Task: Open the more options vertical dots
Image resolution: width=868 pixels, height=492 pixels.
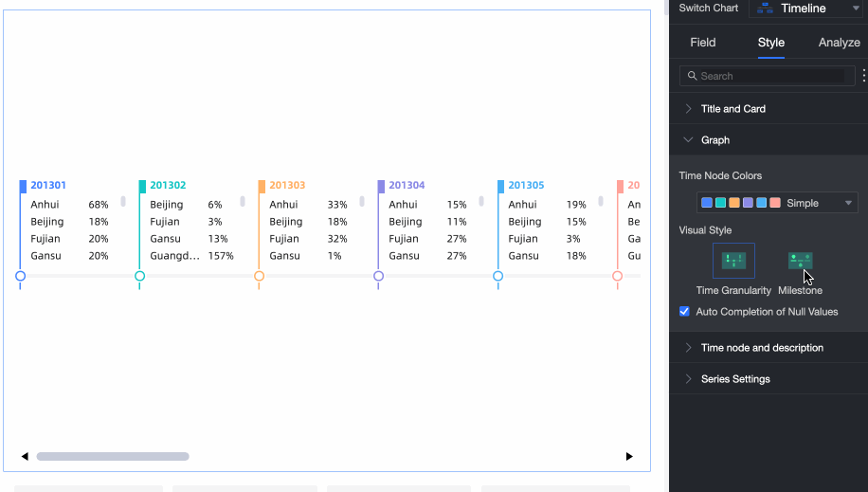Action: [x=863, y=76]
